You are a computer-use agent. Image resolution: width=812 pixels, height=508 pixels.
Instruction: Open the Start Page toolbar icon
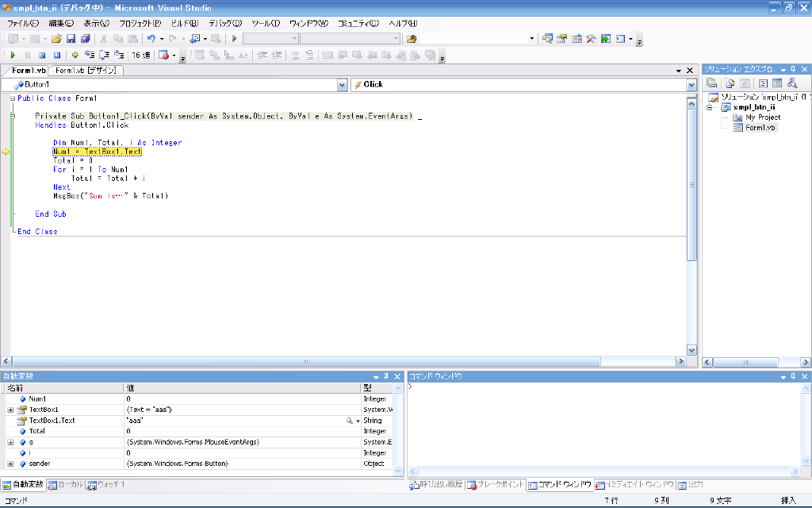(x=605, y=39)
